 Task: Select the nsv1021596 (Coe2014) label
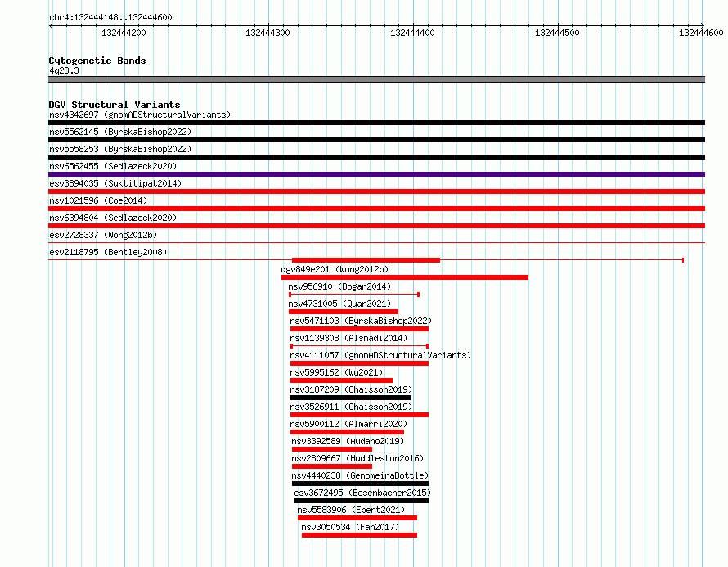coord(98,200)
